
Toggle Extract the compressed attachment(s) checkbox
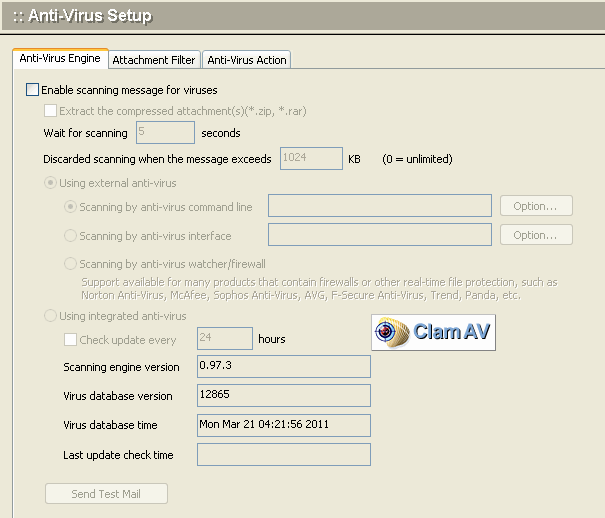click(51, 111)
